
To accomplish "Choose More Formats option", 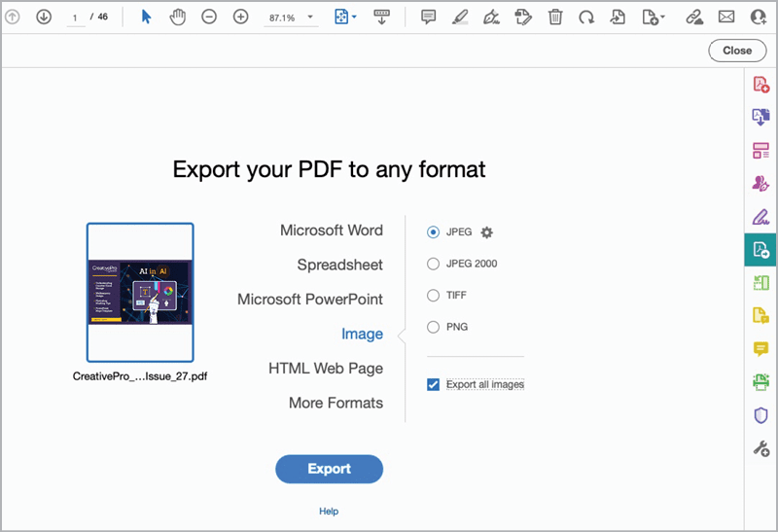I will 336,403.
